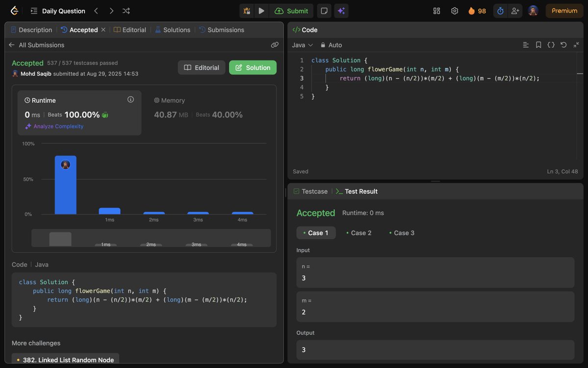Switch to the Submissions tab

[x=221, y=30]
